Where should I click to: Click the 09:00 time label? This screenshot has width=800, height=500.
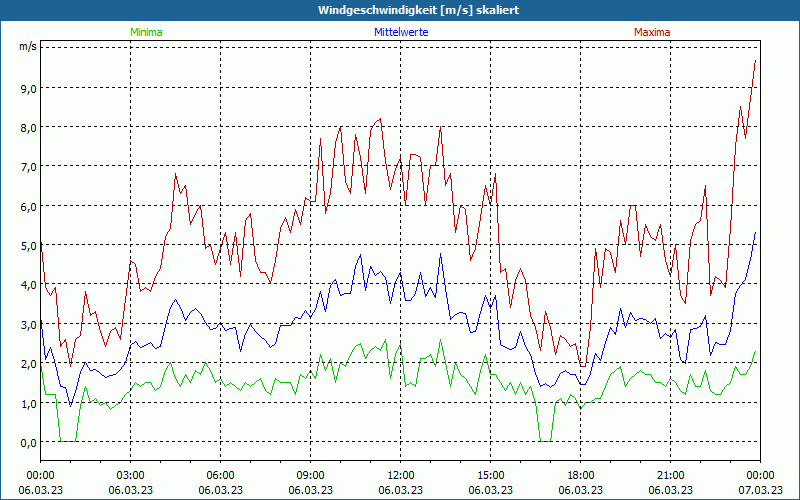tap(311, 476)
